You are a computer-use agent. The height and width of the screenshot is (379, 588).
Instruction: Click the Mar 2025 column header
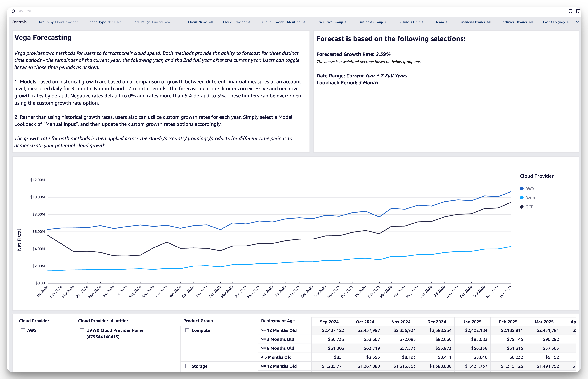(544, 322)
